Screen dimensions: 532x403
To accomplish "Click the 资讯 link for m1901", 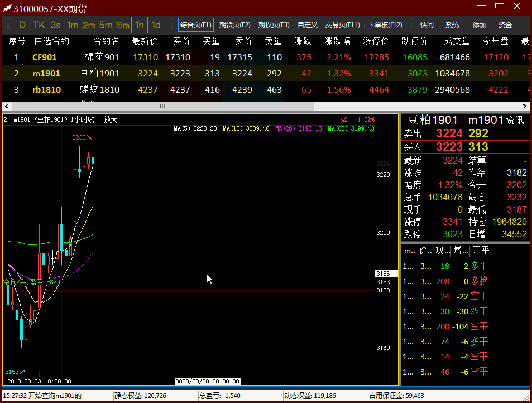I will pos(515,121).
